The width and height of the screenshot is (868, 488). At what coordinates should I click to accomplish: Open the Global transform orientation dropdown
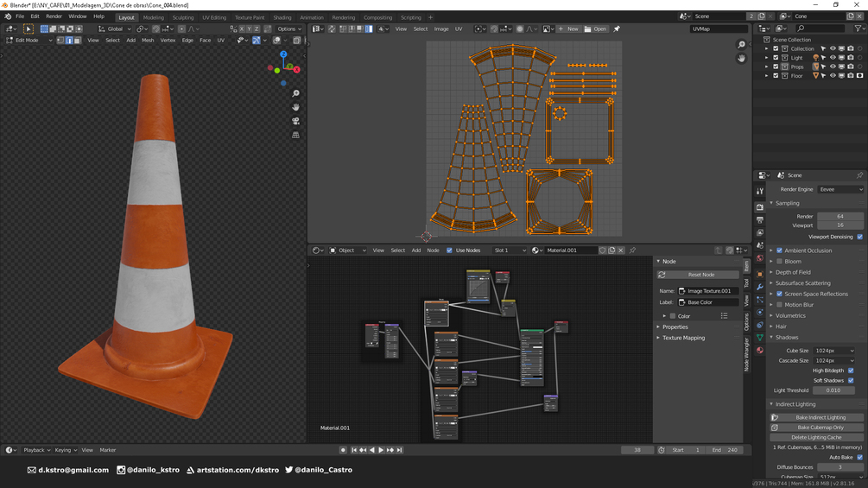tap(115, 29)
